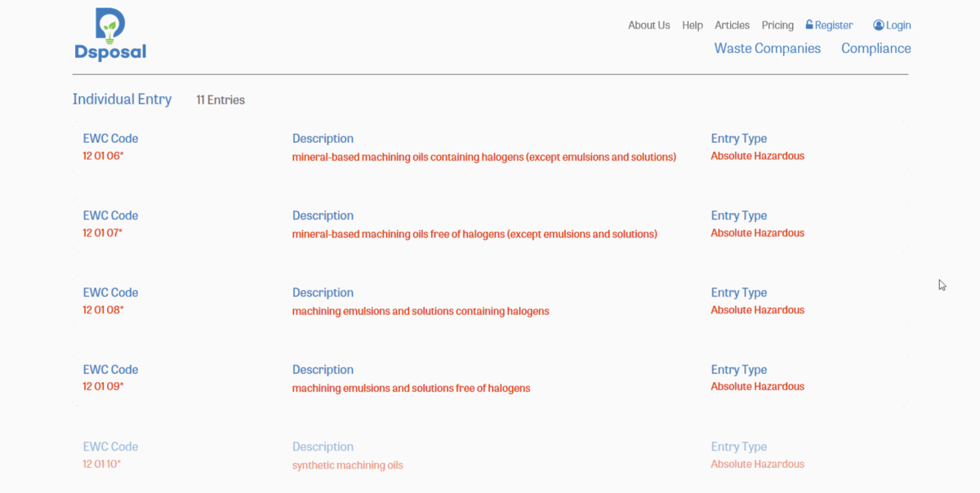This screenshot has width=980, height=493.
Task: Select EWC code 12 01 09* entry
Action: click(x=103, y=387)
